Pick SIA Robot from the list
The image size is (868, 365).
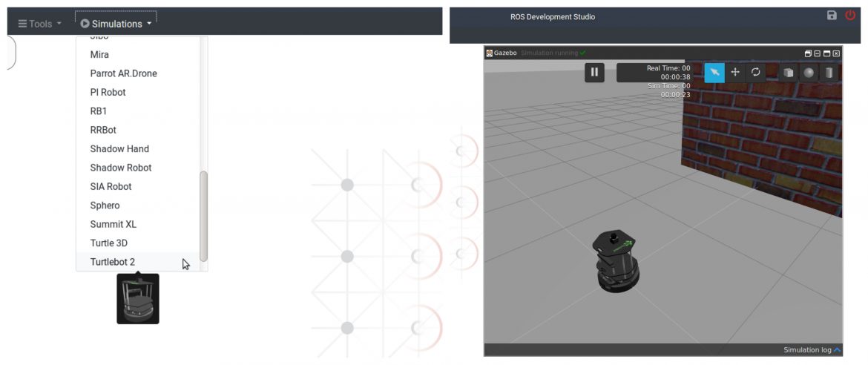click(138, 187)
